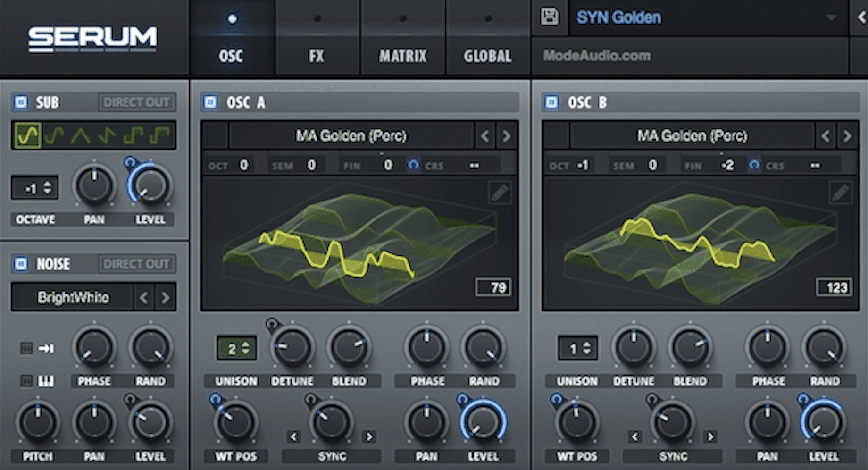868x470 pixels.
Task: Select next noise sample
Action: (165, 297)
